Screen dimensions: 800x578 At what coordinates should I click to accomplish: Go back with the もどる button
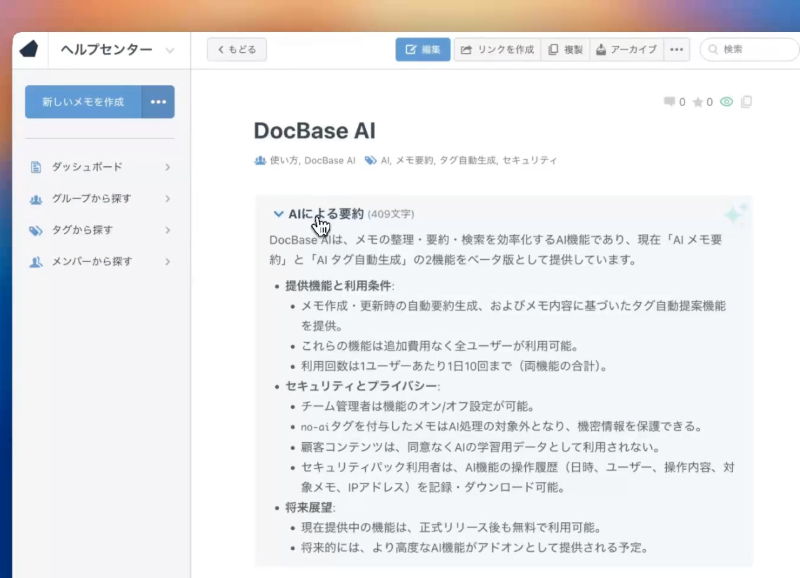coord(237,49)
